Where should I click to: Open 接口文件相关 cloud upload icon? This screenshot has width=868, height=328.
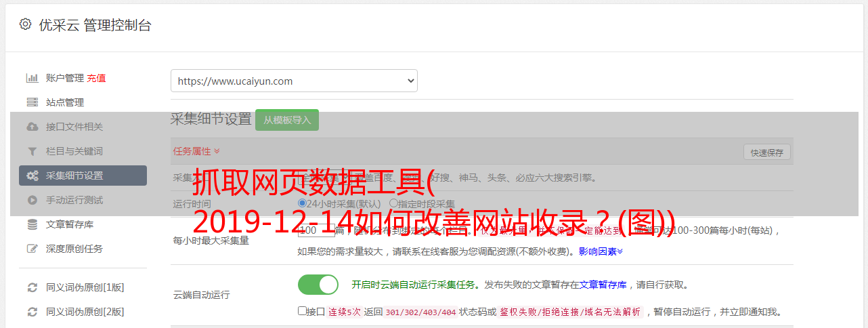32,127
